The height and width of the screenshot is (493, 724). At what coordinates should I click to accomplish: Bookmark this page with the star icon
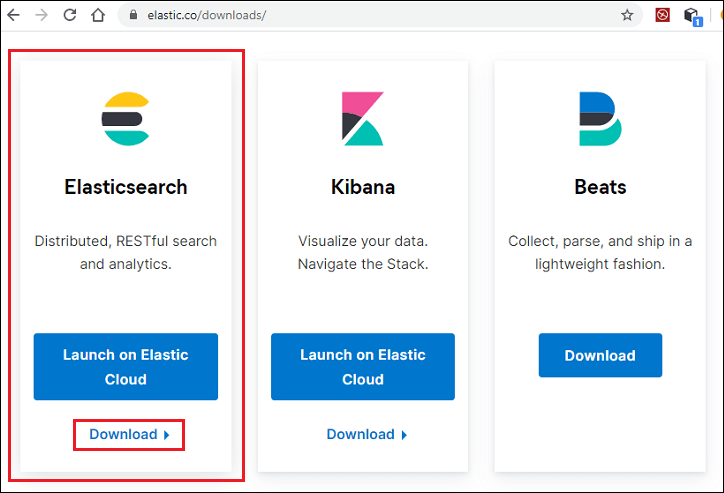[x=627, y=15]
